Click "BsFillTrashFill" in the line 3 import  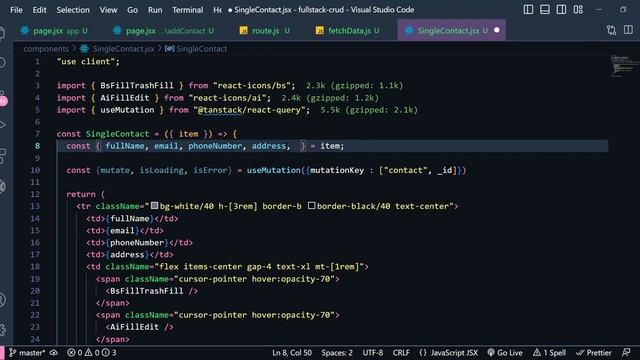coord(137,86)
